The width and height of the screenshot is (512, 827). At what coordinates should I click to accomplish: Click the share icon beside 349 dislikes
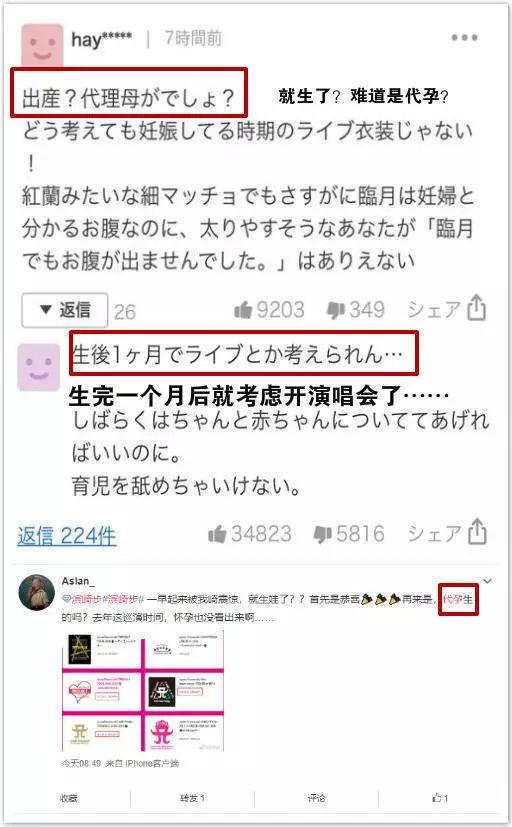click(x=476, y=307)
